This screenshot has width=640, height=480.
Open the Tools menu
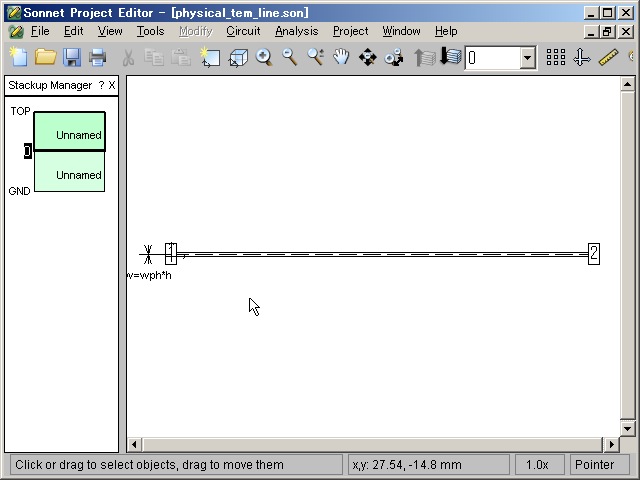150,31
